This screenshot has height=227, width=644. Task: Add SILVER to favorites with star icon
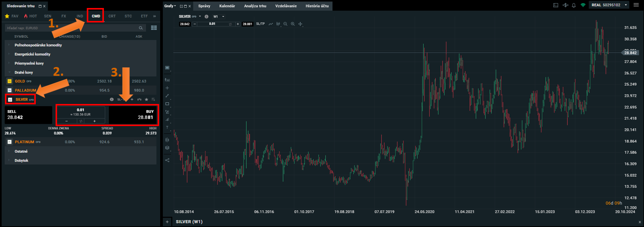[147, 99]
